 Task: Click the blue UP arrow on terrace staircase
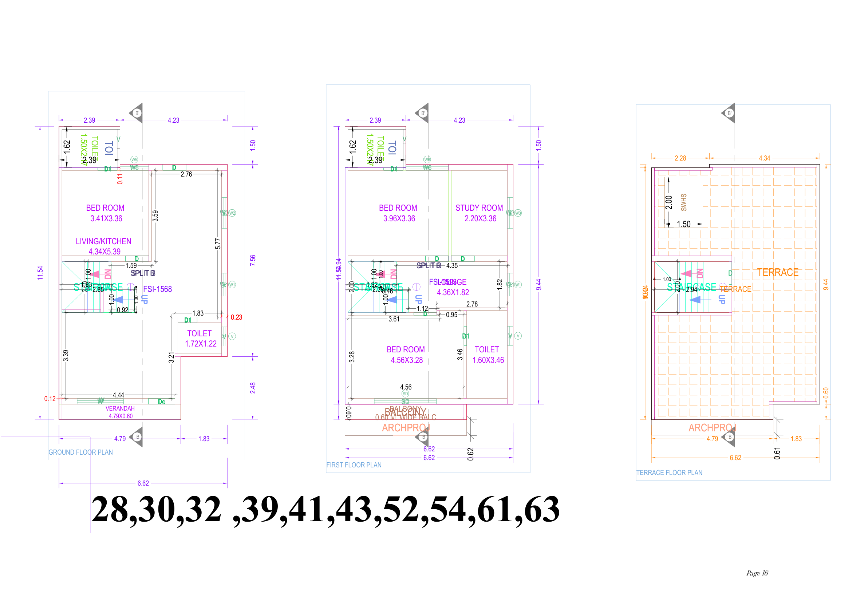(696, 300)
